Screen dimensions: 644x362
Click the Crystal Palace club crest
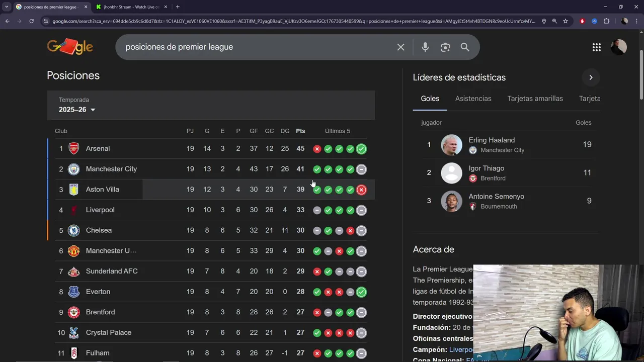tap(74, 332)
